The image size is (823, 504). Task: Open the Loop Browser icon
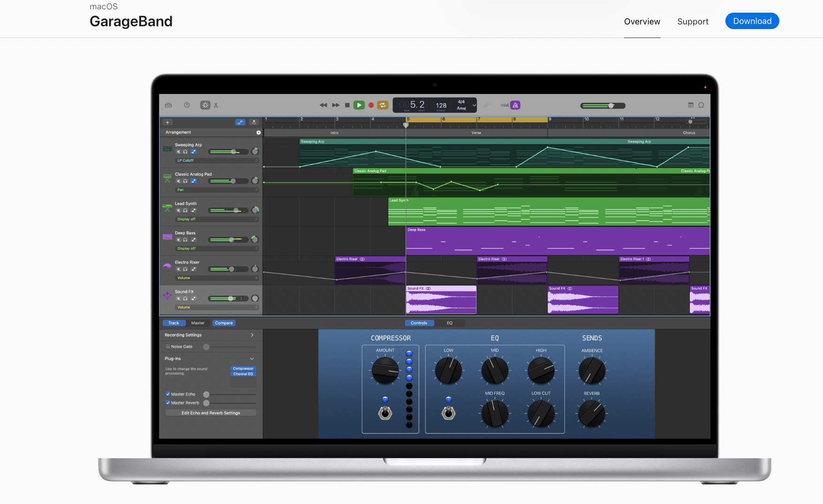pos(701,105)
